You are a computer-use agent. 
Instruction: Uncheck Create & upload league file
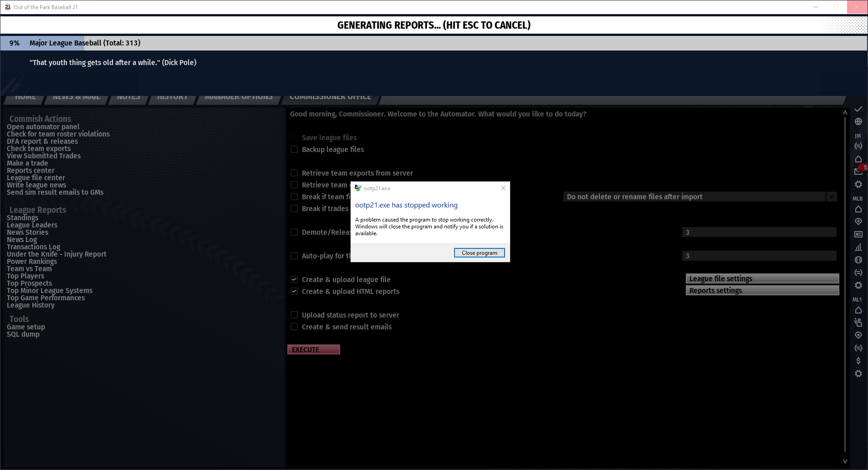[x=294, y=279]
